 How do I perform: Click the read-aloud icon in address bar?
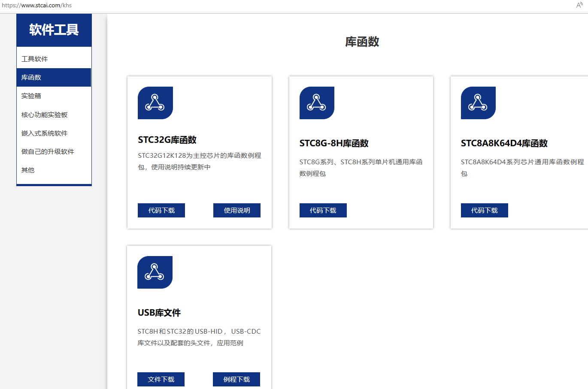[579, 5]
